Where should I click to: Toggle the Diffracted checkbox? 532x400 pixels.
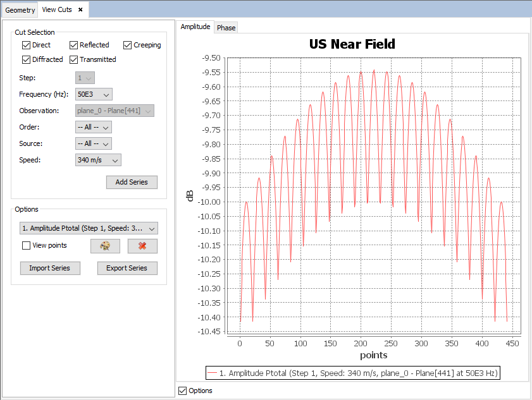(26, 59)
